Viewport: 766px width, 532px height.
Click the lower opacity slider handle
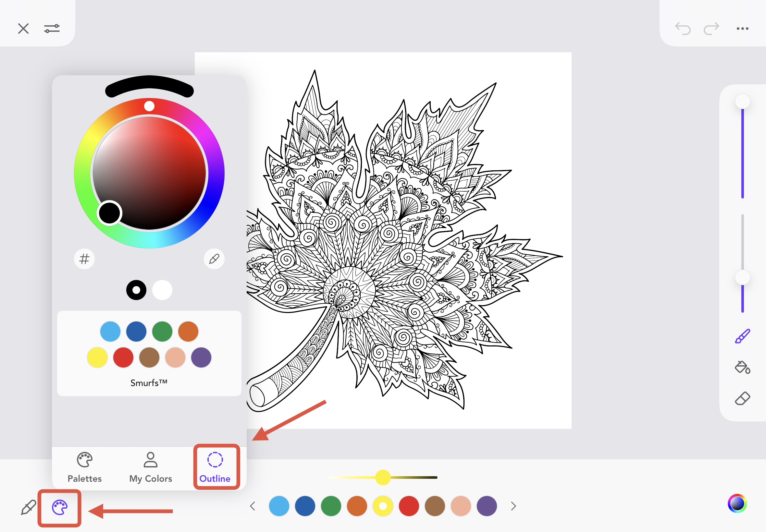(743, 278)
